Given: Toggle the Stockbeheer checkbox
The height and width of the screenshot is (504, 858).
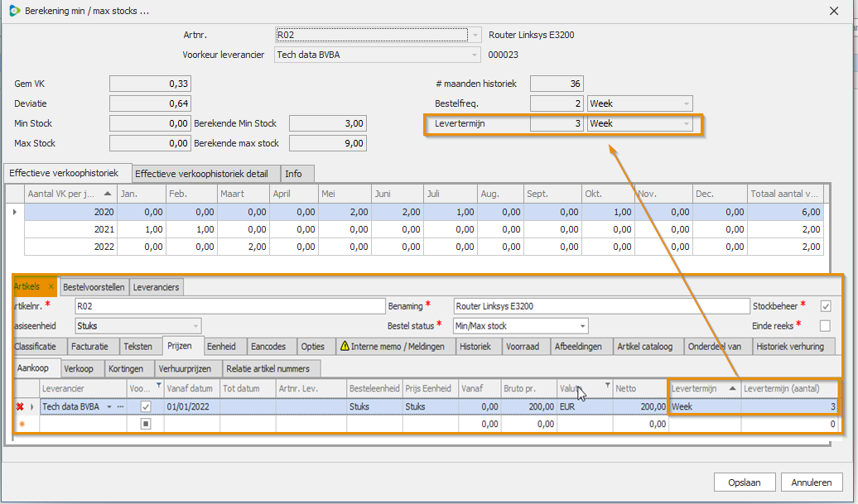Looking at the screenshot, I should (x=825, y=306).
